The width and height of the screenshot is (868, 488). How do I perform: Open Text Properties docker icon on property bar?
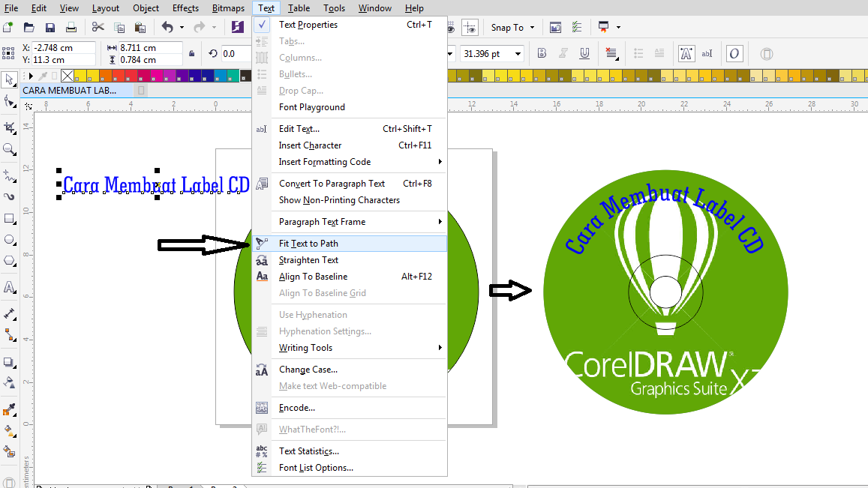pyautogui.click(x=686, y=54)
